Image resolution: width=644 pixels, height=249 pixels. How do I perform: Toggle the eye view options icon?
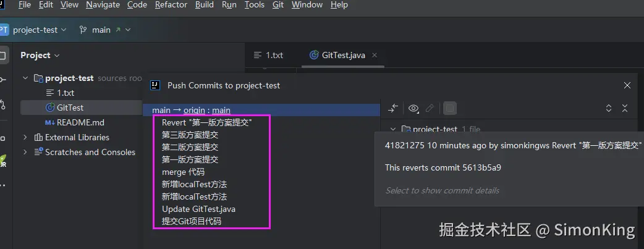413,109
